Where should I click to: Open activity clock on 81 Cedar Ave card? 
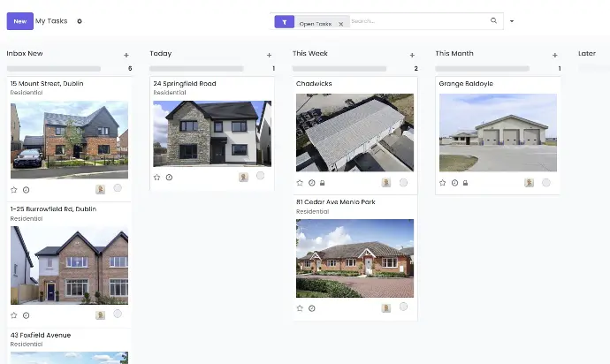tap(312, 308)
